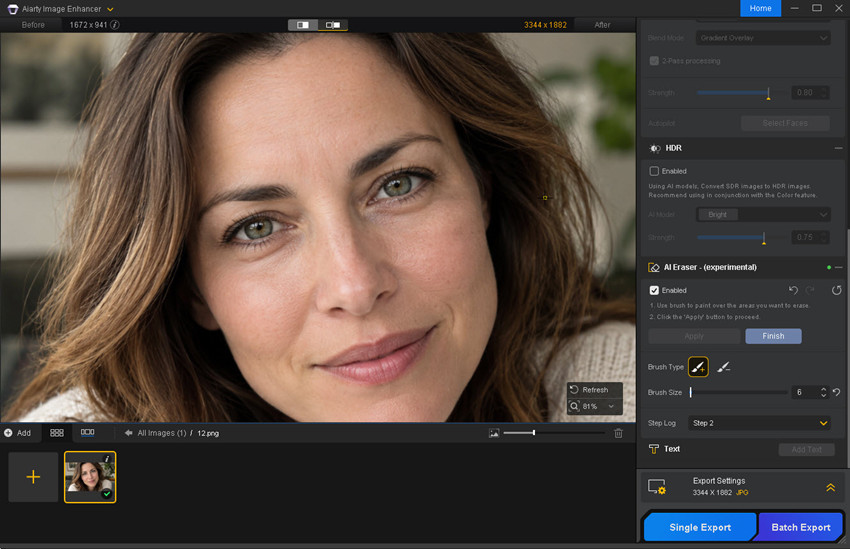Click the HDR section icon

[655, 148]
